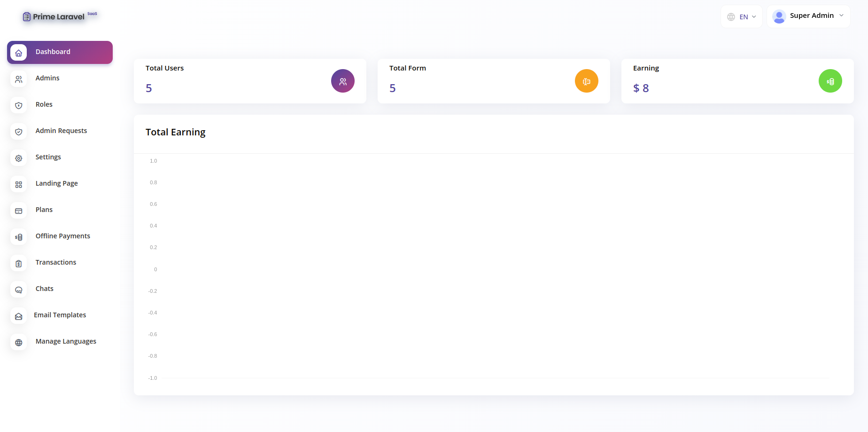Click the Dashboard home icon

pyautogui.click(x=18, y=53)
